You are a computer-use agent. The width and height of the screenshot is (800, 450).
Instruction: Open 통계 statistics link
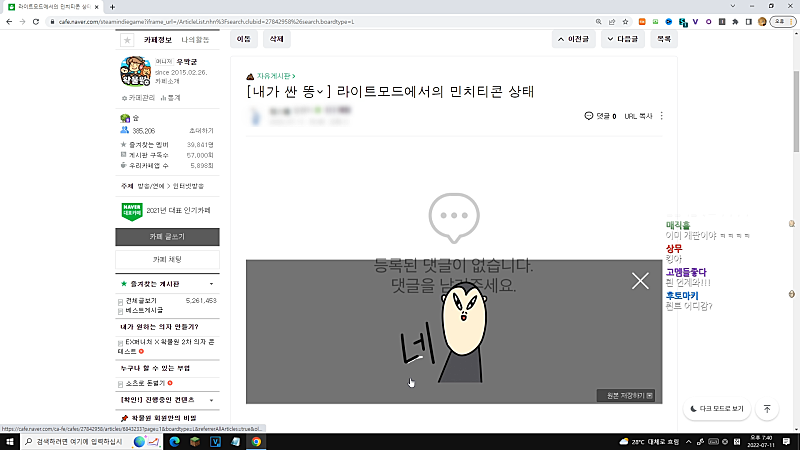[x=171, y=98]
